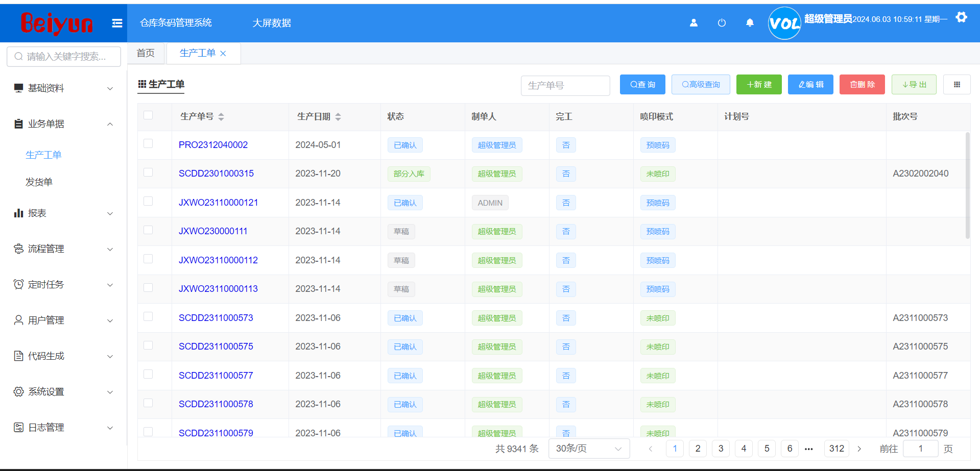Click the 系统设置 gear icon in sidebar

click(18, 392)
